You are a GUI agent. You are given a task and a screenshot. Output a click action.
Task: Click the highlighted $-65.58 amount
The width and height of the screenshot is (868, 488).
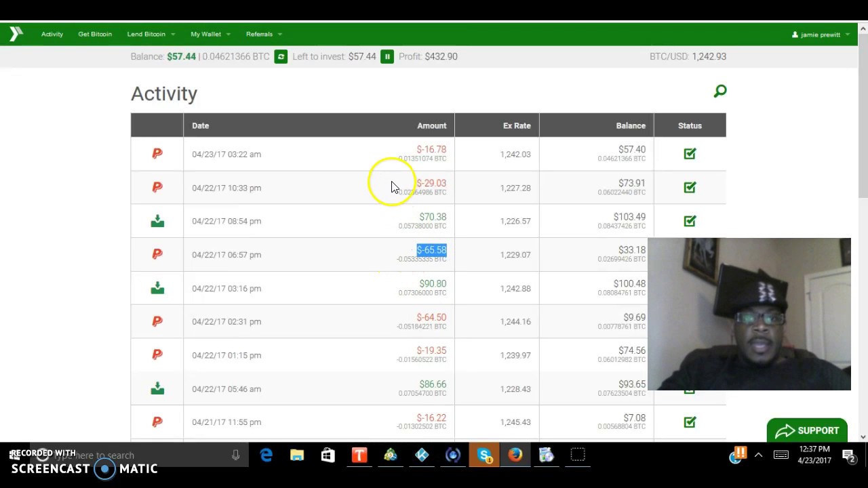click(431, 250)
